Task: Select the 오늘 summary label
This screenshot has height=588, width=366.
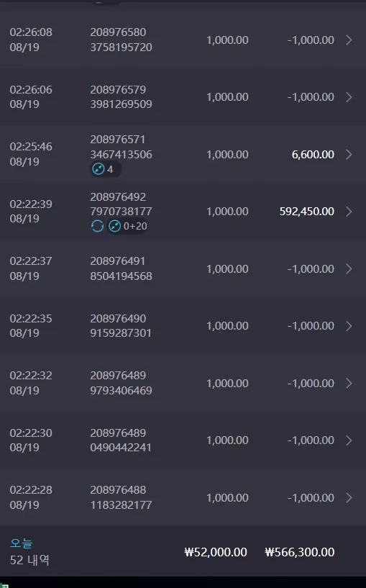Action: point(22,543)
